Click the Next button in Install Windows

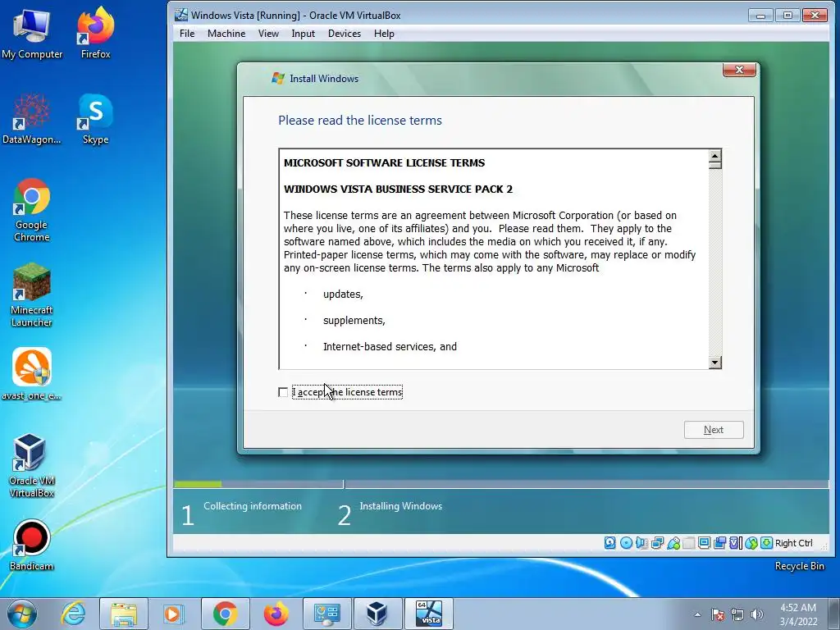(x=714, y=430)
